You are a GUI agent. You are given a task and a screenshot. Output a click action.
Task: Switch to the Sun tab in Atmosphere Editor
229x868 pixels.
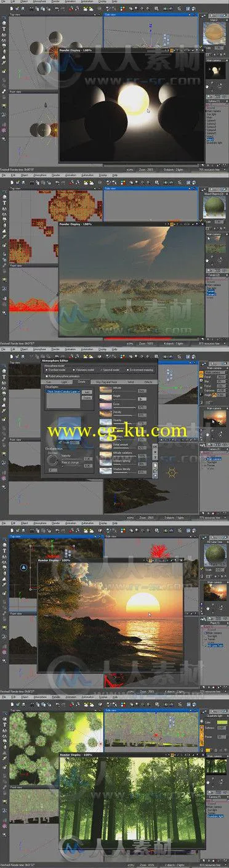49,382
